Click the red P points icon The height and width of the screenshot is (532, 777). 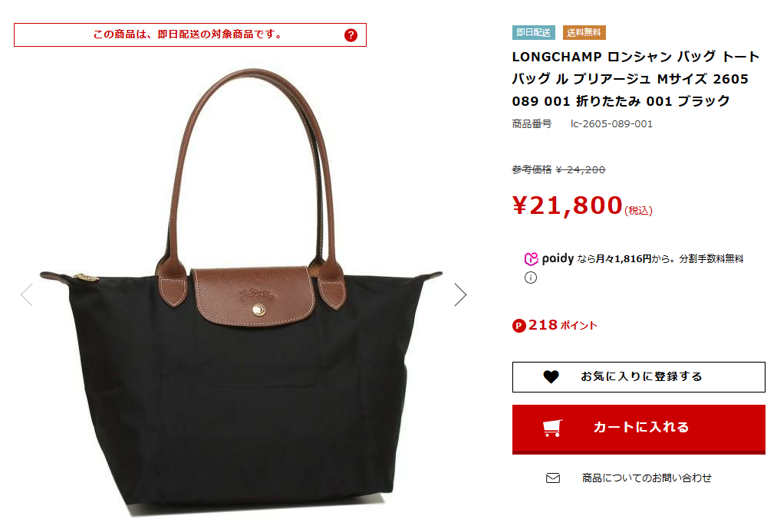tap(519, 326)
